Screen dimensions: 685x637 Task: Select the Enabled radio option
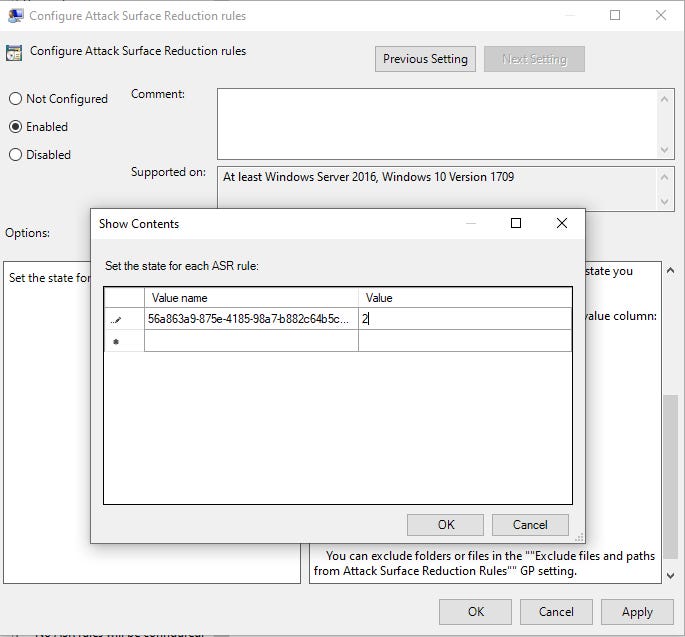coord(16,127)
